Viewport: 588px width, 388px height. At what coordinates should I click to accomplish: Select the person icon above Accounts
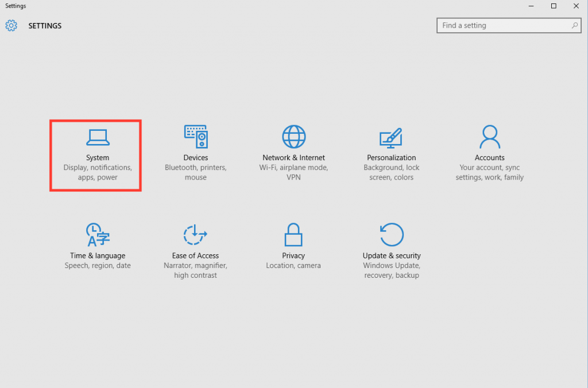[489, 137]
